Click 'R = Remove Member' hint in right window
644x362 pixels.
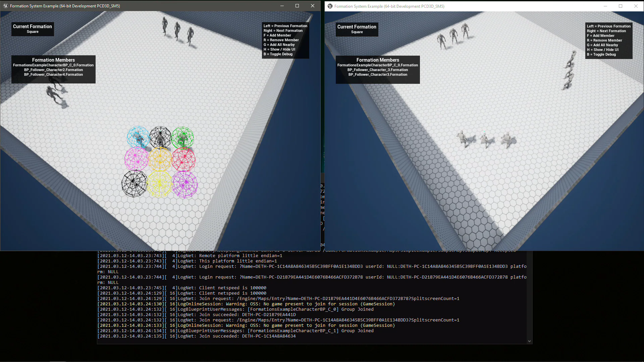[604, 41]
